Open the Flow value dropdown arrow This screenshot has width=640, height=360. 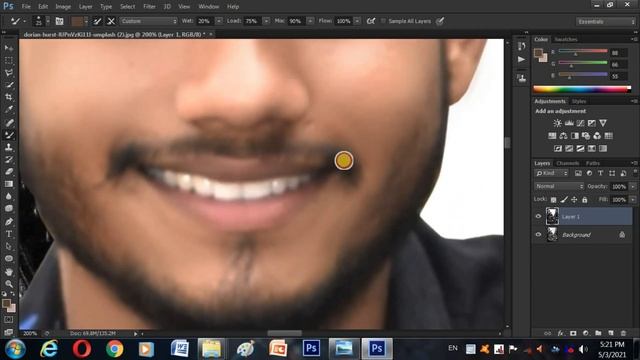tap(357, 21)
